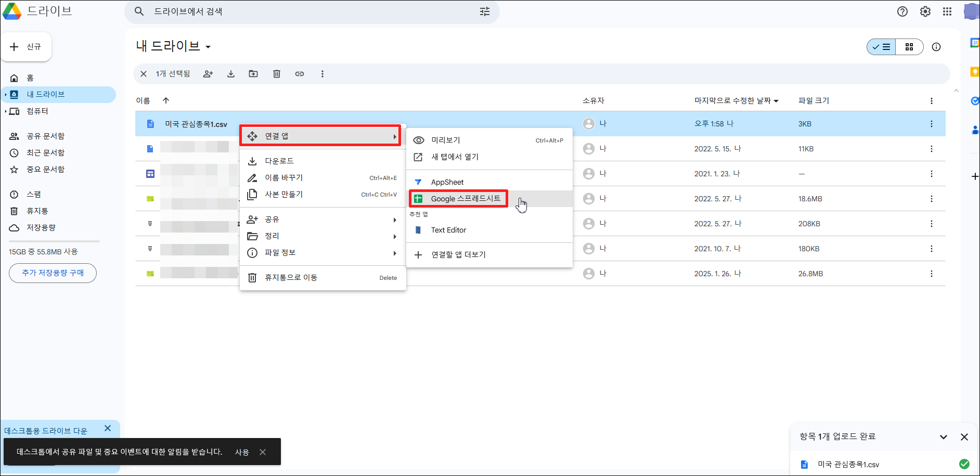Open file with Google 스프레드시트
The height and width of the screenshot is (476, 980).
(489, 199)
